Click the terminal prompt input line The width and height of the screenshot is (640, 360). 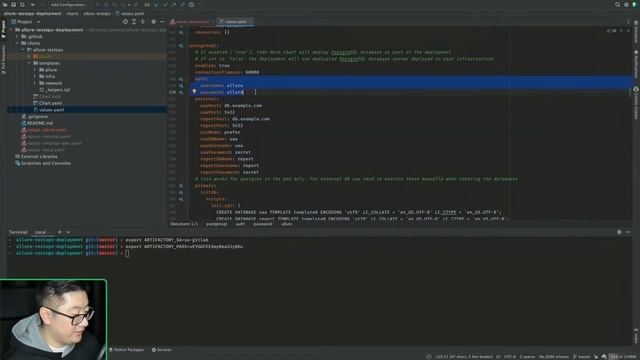[x=127, y=253]
